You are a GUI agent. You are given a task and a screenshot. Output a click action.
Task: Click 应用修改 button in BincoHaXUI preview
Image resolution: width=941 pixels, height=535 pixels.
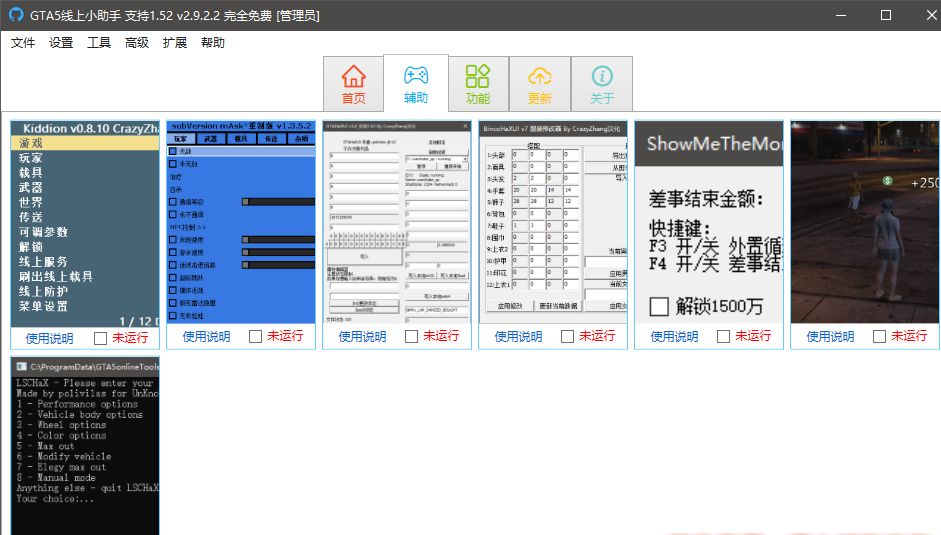pos(510,306)
